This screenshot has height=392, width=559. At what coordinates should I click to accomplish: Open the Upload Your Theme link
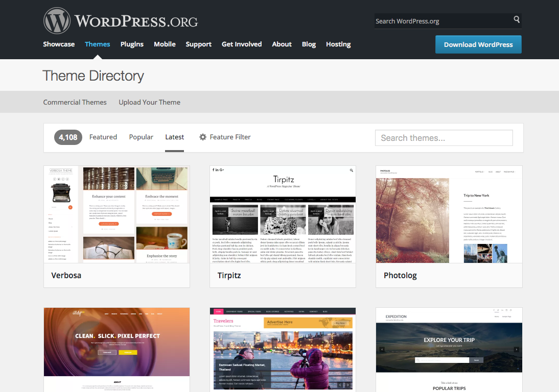pos(149,102)
